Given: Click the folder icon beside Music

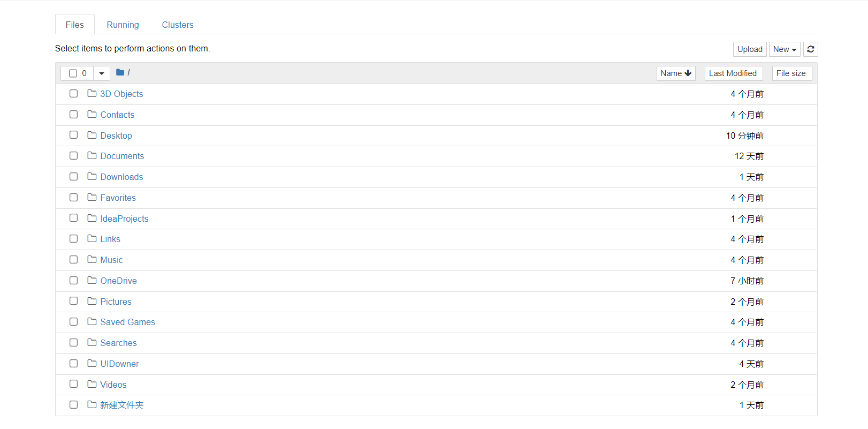Looking at the screenshot, I should point(92,259).
